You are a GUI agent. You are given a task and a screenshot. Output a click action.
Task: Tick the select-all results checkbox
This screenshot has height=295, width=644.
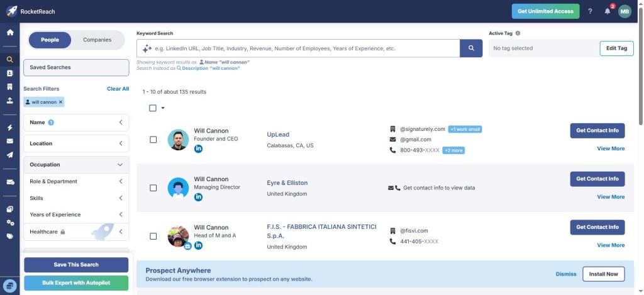[153, 108]
